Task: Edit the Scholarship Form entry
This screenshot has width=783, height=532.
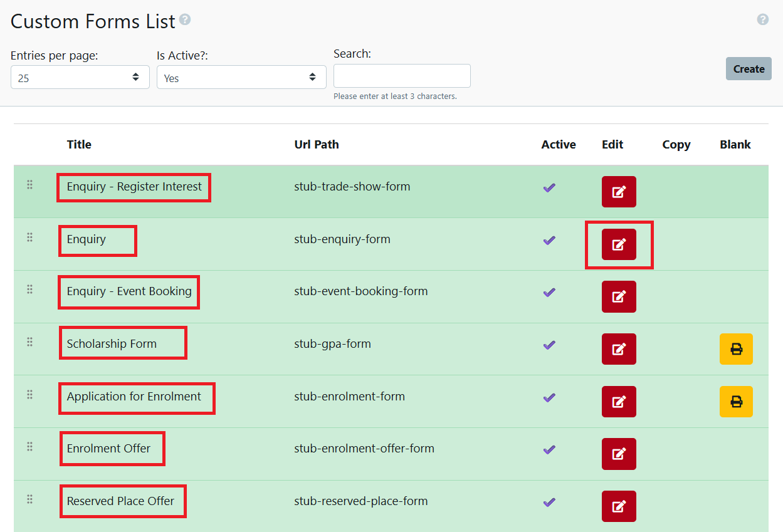Action: point(619,349)
